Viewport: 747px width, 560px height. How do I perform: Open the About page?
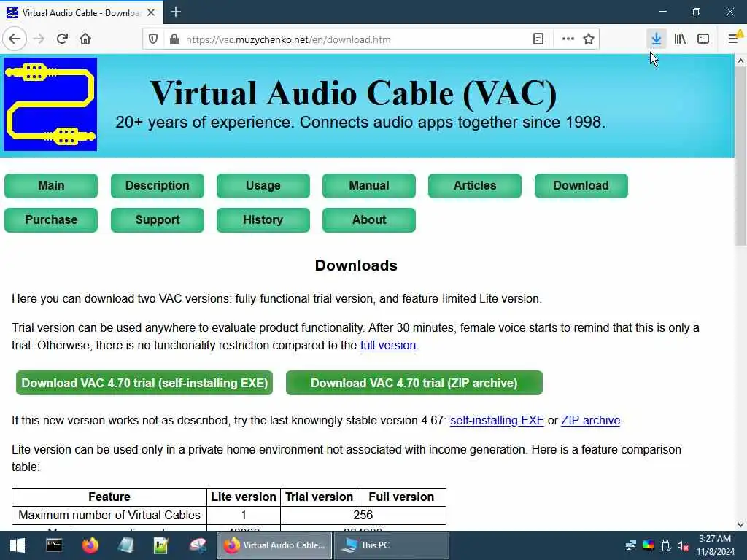(368, 219)
